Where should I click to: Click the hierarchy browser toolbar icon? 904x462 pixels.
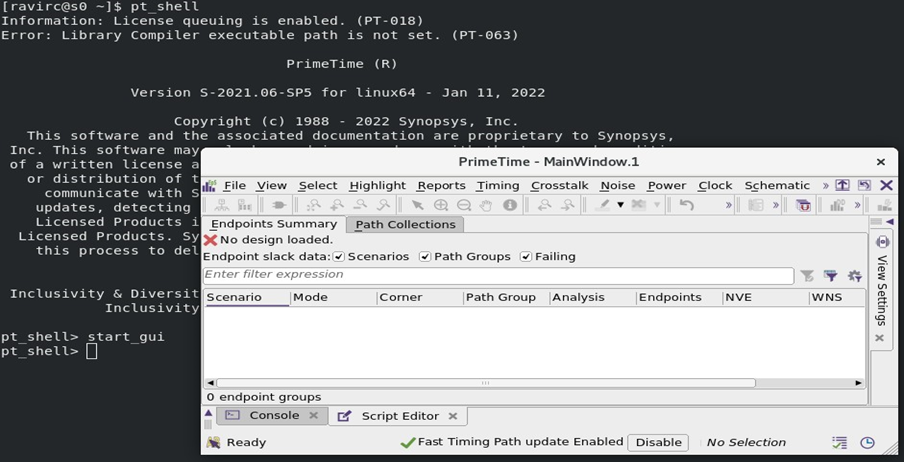pyautogui.click(x=221, y=205)
